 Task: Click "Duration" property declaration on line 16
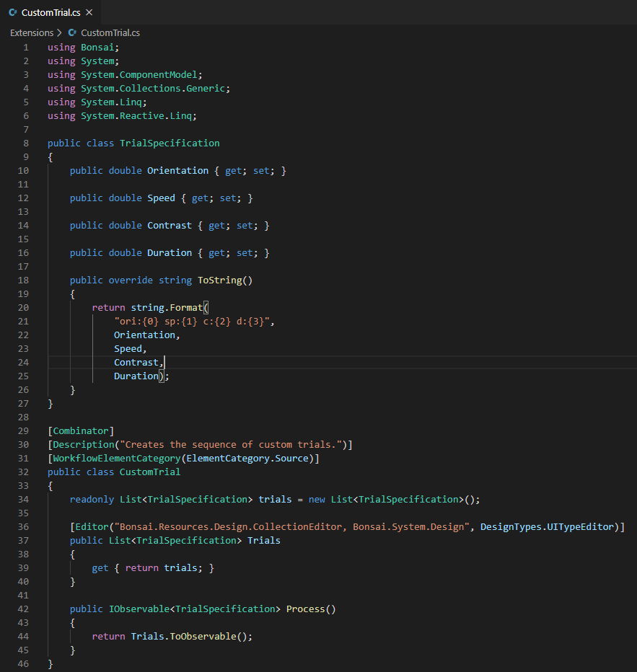[170, 253]
